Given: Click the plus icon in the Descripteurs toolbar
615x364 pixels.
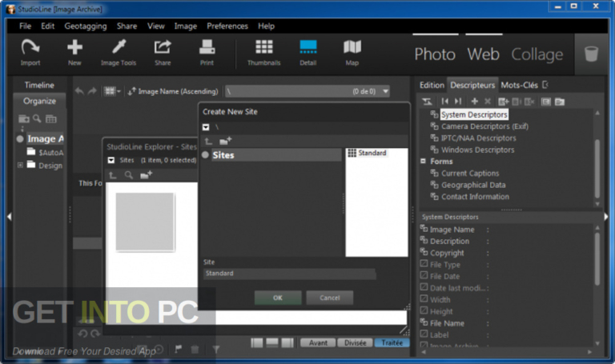Looking at the screenshot, I should pos(475,102).
